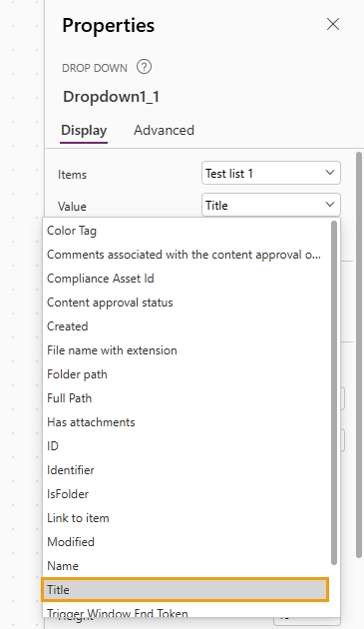Screen dimensions: 364x629
Task: Select the highlighted Title option
Action: tap(185, 590)
